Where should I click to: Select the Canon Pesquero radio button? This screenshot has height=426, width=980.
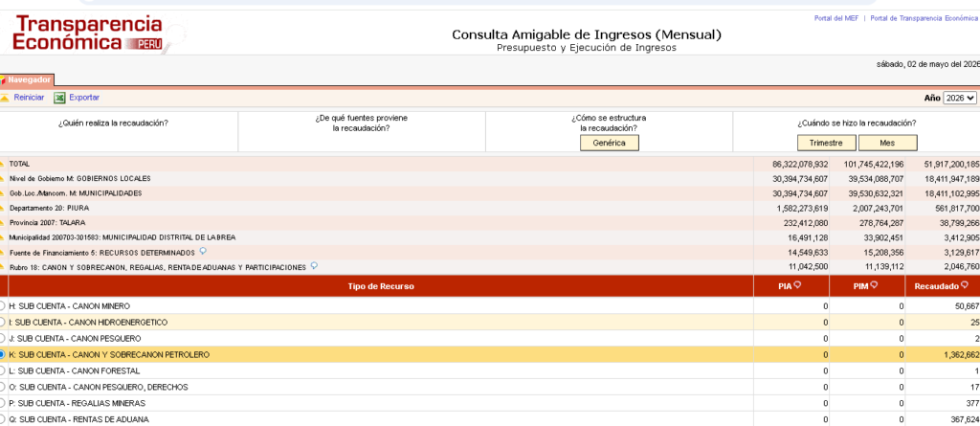point(2,339)
